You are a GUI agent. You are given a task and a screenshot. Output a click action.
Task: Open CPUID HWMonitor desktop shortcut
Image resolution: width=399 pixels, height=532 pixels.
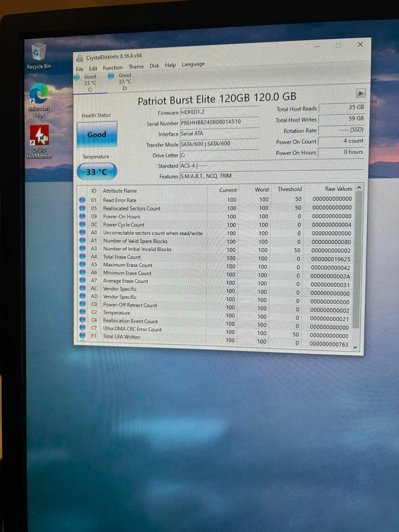pos(39,142)
